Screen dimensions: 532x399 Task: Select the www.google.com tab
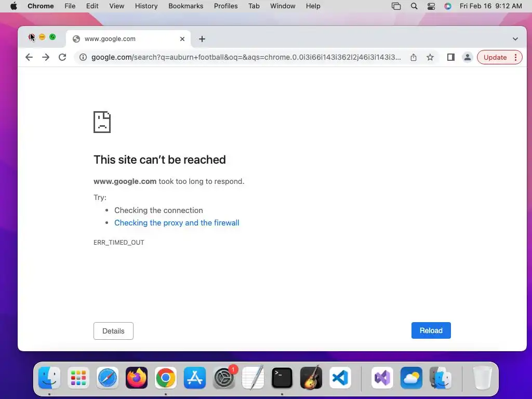point(128,39)
